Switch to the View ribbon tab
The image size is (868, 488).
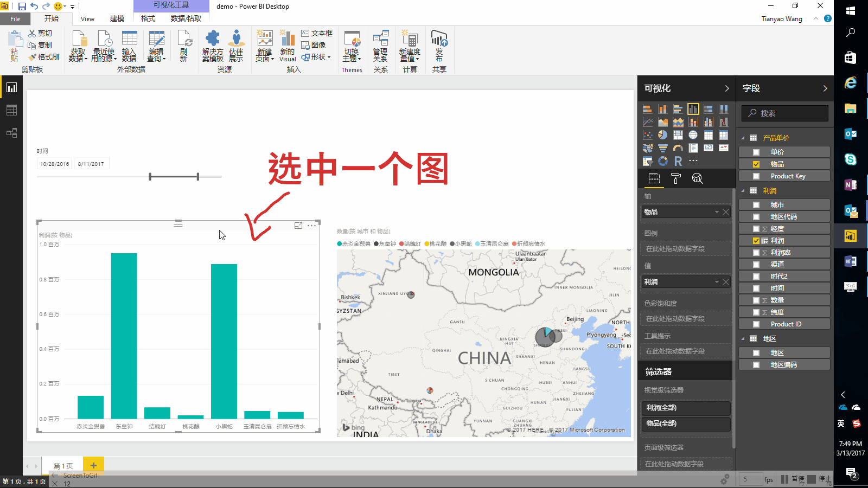[x=87, y=19]
